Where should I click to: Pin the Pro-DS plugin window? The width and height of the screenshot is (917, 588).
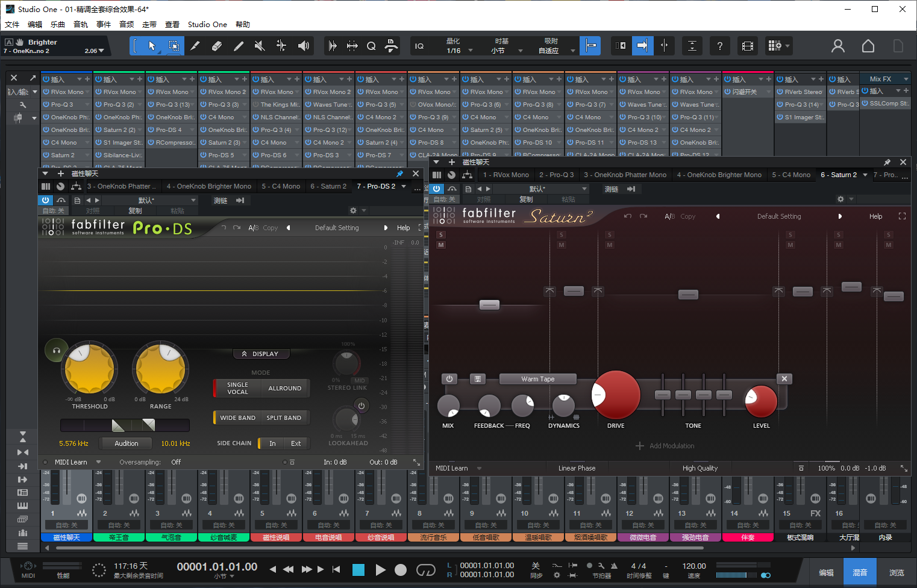tap(399, 174)
